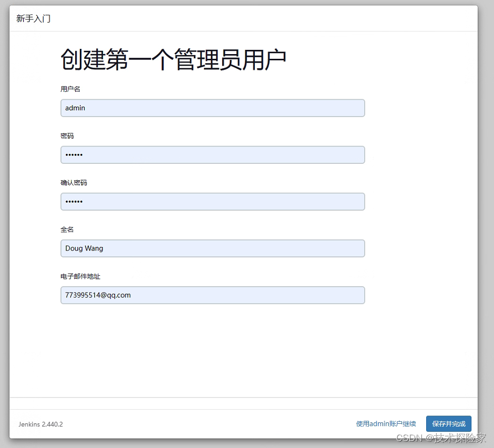Click the Jenkins 2.440.2 version text
This screenshot has width=494, height=448.
(40, 424)
